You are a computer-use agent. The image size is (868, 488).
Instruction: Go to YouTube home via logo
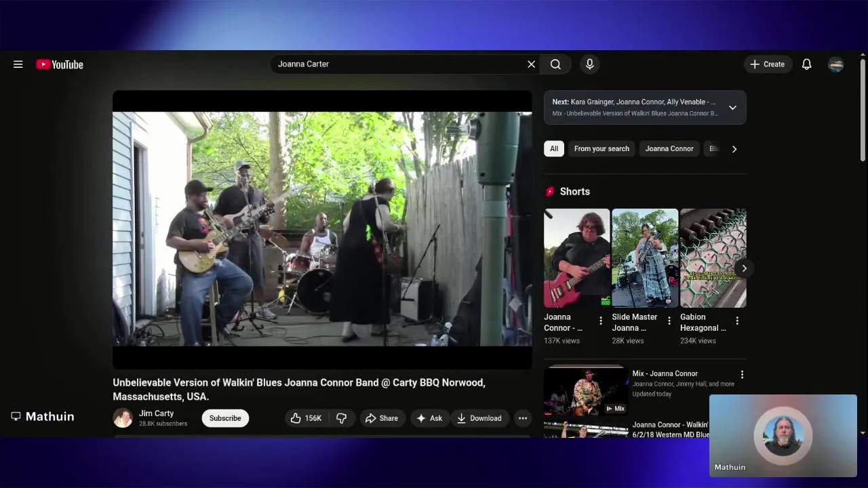coord(60,64)
